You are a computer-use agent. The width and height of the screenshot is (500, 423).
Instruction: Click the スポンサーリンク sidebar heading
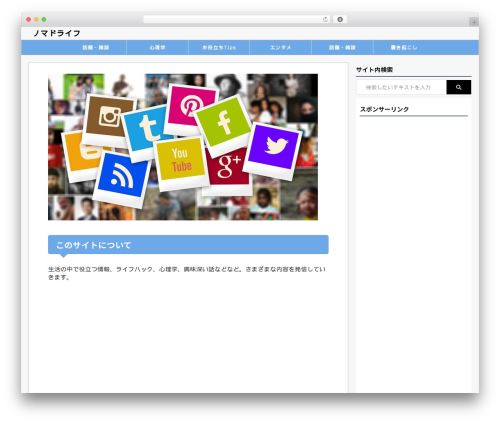point(384,109)
